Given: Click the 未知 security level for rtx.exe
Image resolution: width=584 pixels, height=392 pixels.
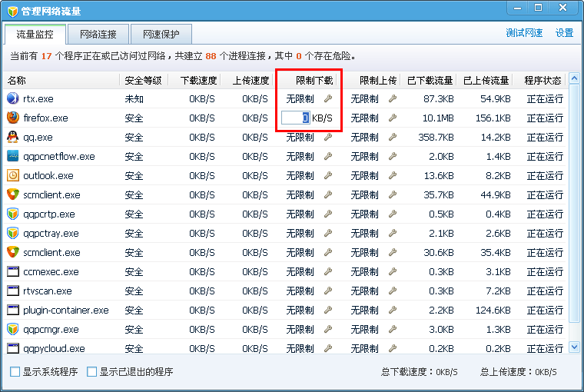Looking at the screenshot, I should [x=134, y=98].
